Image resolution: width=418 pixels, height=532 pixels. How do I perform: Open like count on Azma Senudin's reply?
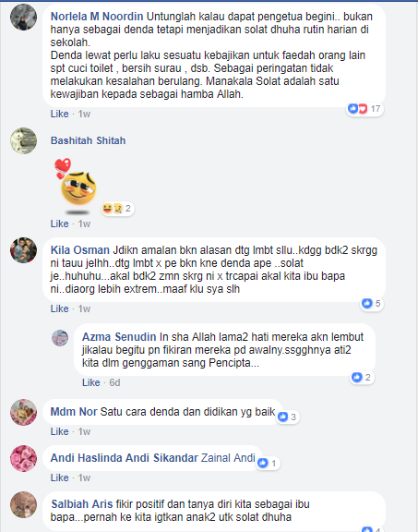click(x=362, y=377)
